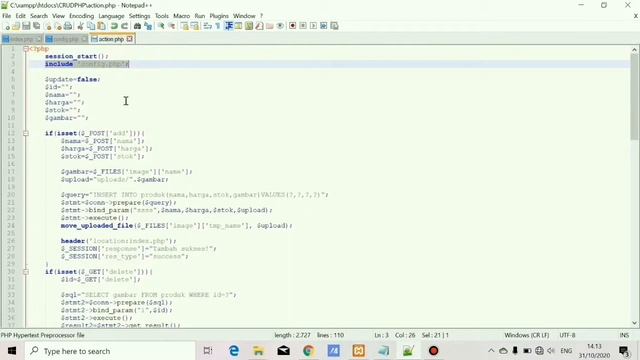Click the Paste toolbar icon
The image size is (640, 360).
point(101,26)
